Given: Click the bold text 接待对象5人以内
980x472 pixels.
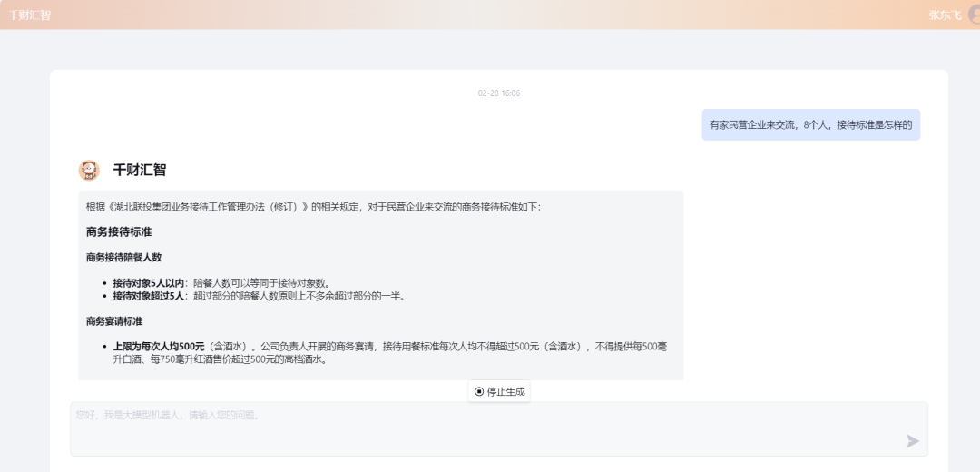Looking at the screenshot, I should click(148, 282).
